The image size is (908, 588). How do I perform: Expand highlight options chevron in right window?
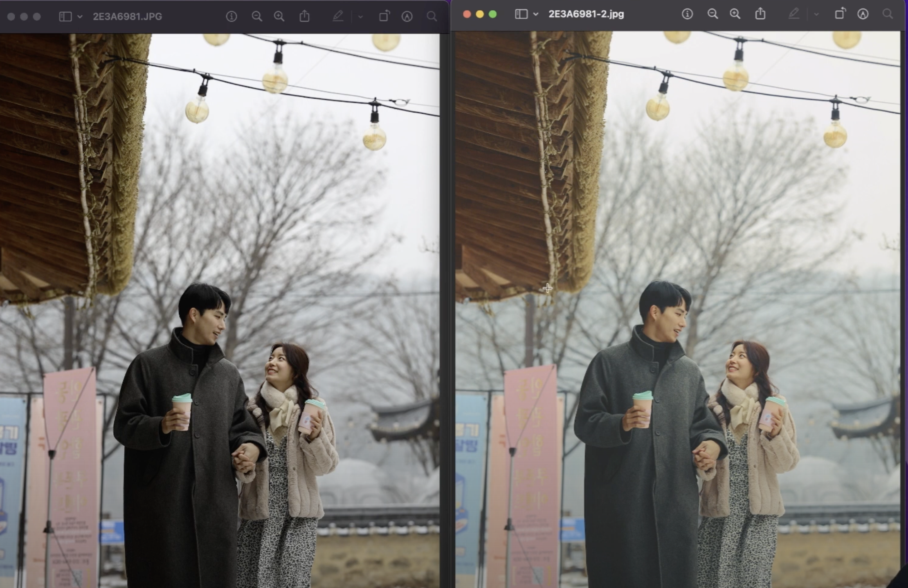tap(816, 14)
